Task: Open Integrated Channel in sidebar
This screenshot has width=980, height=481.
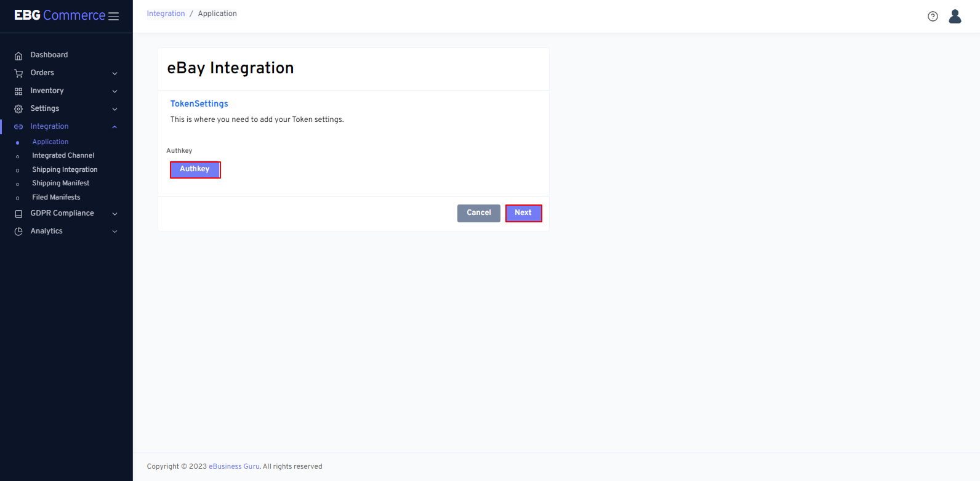Action: pos(63,156)
